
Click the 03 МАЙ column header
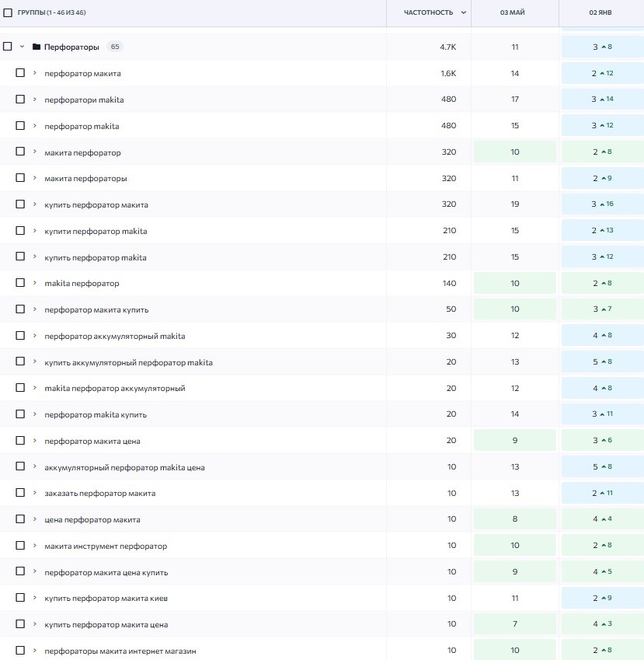(x=514, y=12)
